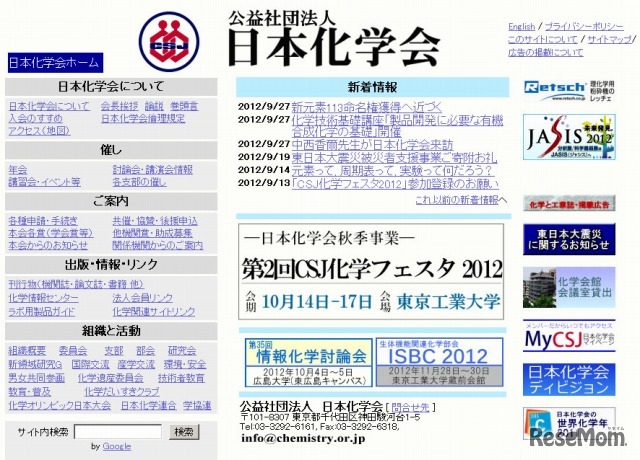This screenshot has width=640, height=460.
Task: Open 本会からのお知らせ link
Action: pyautogui.click(x=48, y=245)
